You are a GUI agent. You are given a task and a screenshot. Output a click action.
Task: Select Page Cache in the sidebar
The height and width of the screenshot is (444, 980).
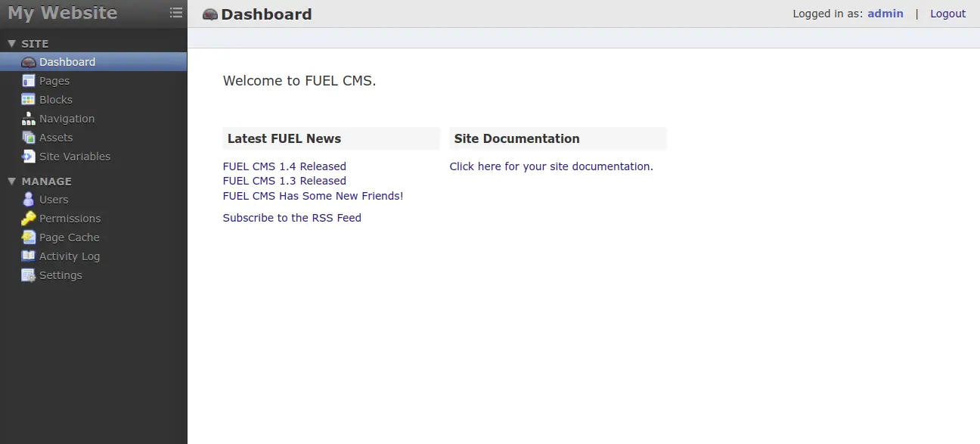(x=68, y=237)
